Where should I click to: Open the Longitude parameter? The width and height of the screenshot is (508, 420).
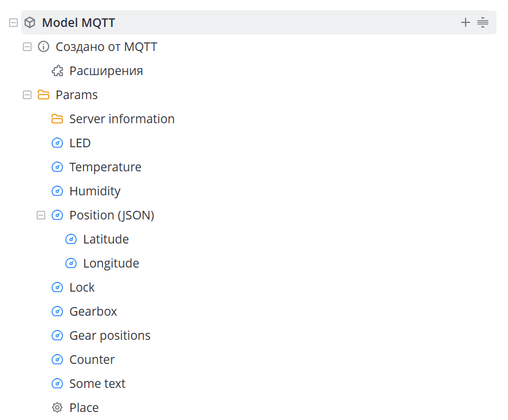tap(111, 263)
